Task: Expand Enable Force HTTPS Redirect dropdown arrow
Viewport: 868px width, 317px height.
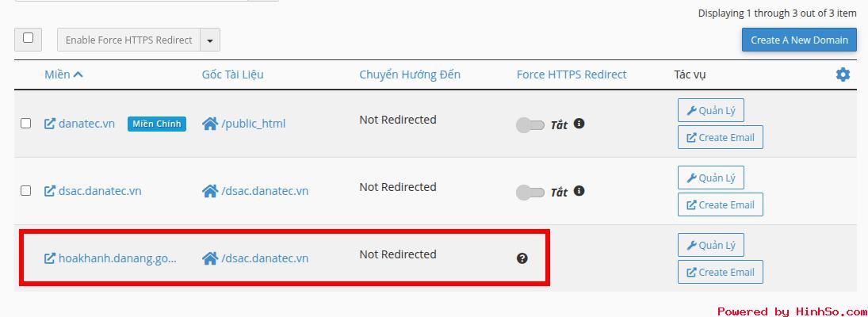Action: (210, 40)
